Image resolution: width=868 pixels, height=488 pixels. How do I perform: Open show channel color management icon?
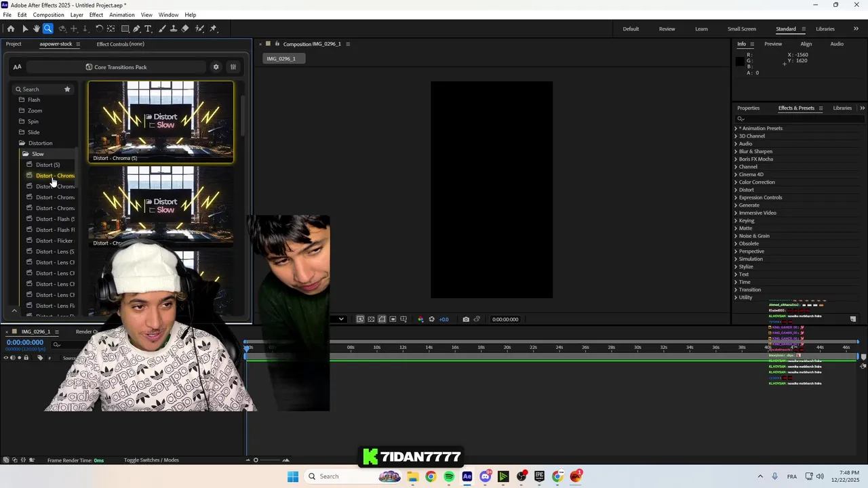[420, 319]
